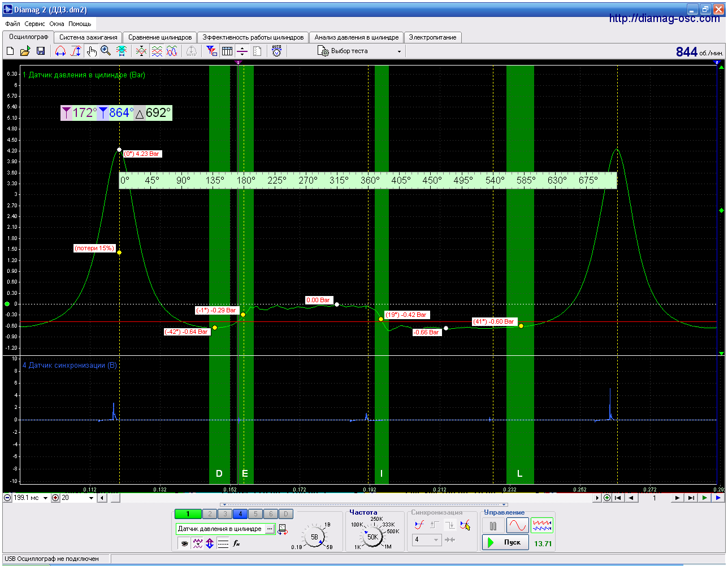The width and height of the screenshot is (728, 566).
Task: Select channel 6 button
Action: 271,514
